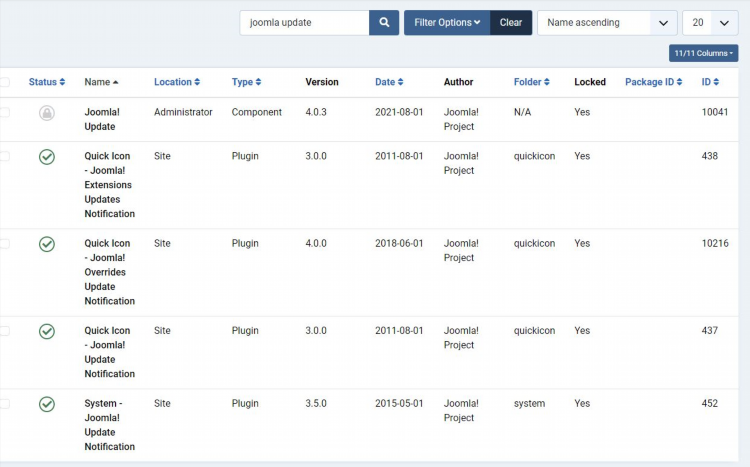Click the ID 10216 cell
750x467 pixels.
pos(715,243)
